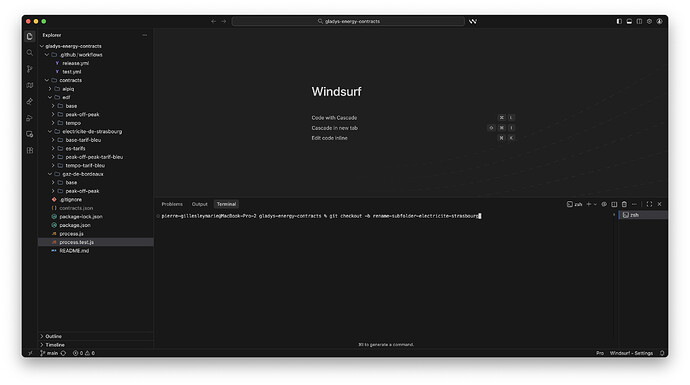Viewport: 690px width, 385px height.
Task: Select the zsh terminal in the list
Action: [643, 215]
